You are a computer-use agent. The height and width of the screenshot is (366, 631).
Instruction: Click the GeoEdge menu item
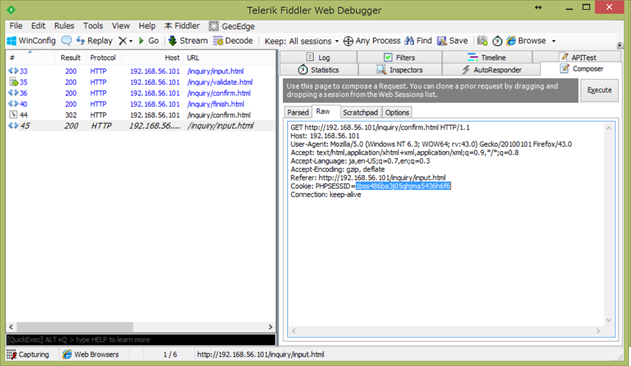pyautogui.click(x=232, y=26)
